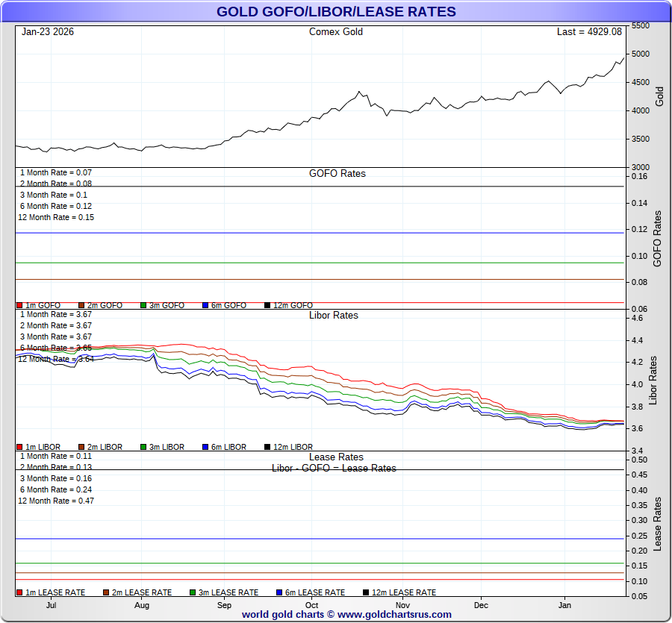Click GOFO 6 Month Rate = 0.12
Viewport: 672px width, 623px height.
click(x=56, y=206)
